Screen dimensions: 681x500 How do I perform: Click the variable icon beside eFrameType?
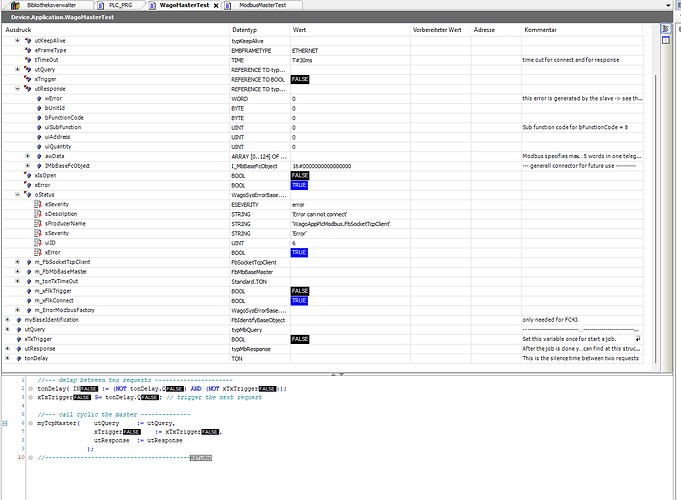(x=28, y=50)
